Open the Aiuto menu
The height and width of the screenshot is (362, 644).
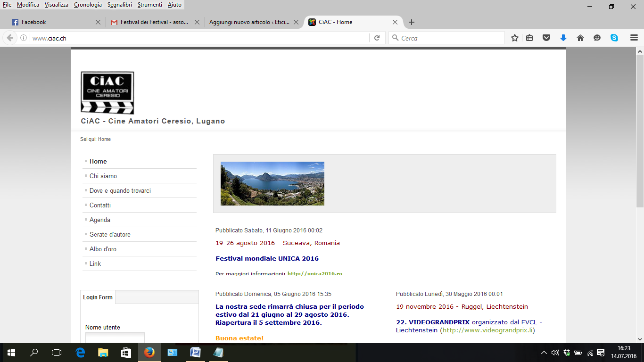tap(174, 5)
